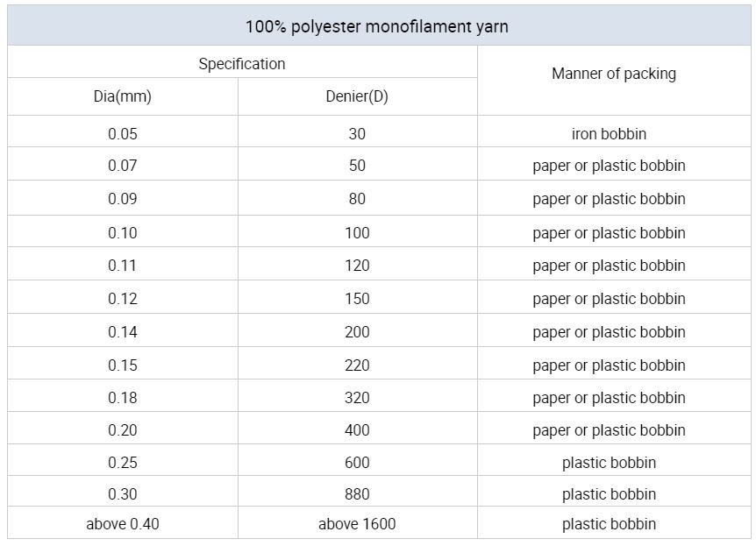Click the 'above 0.40' diameter cell
The height and width of the screenshot is (546, 756).
coord(123,524)
